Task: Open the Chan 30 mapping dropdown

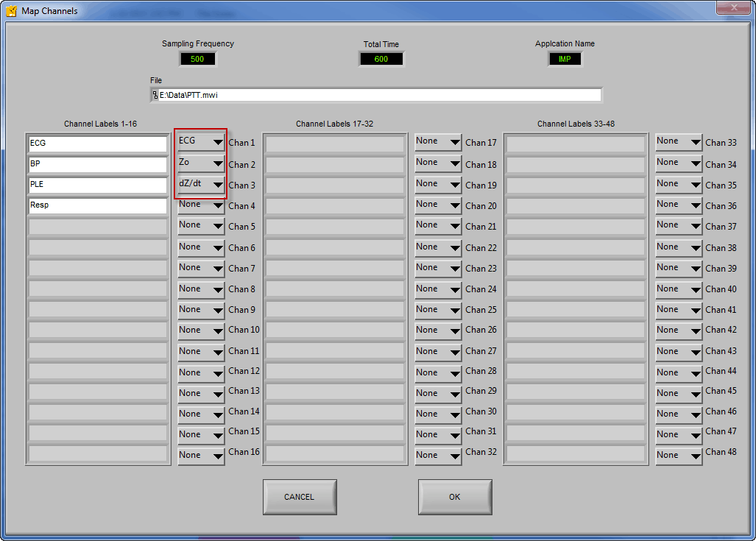Action: pyautogui.click(x=438, y=414)
